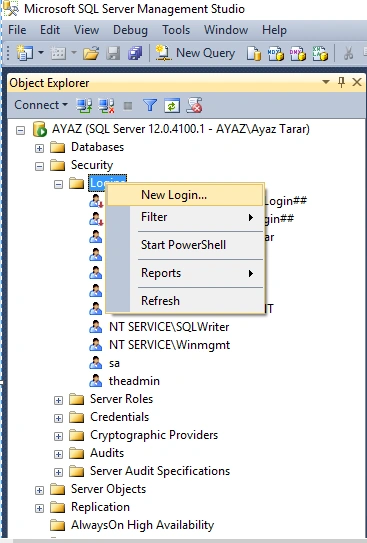Select the Server Objects tree item
The width and height of the screenshot is (367, 543).
(x=108, y=489)
